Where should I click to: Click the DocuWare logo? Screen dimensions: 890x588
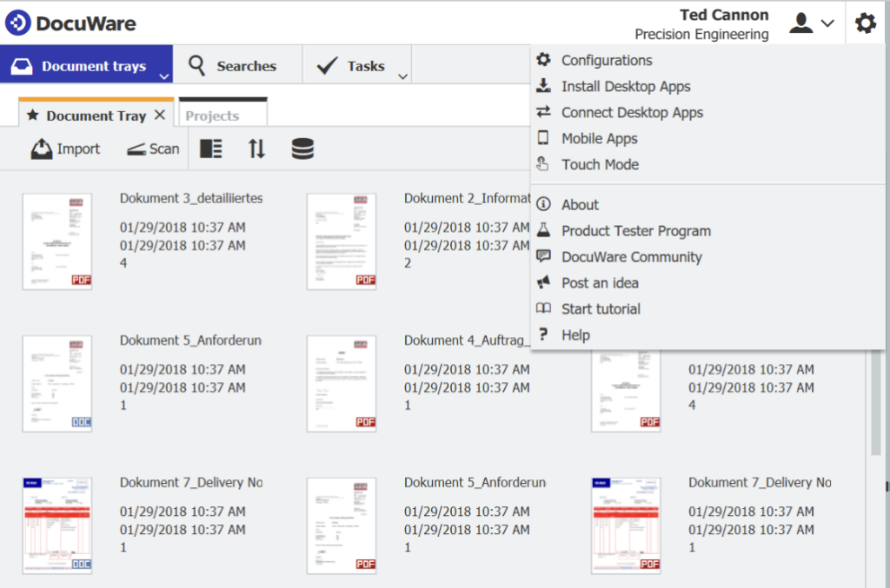click(70, 23)
